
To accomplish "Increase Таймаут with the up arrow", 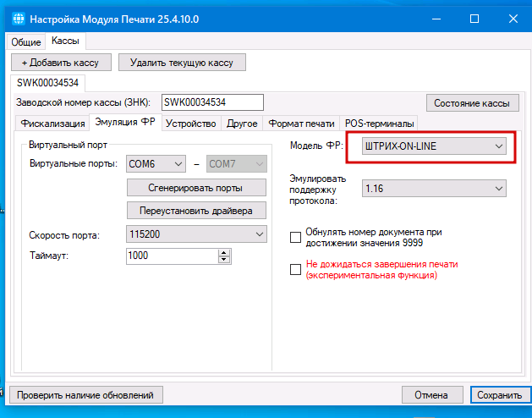I will click(x=224, y=252).
